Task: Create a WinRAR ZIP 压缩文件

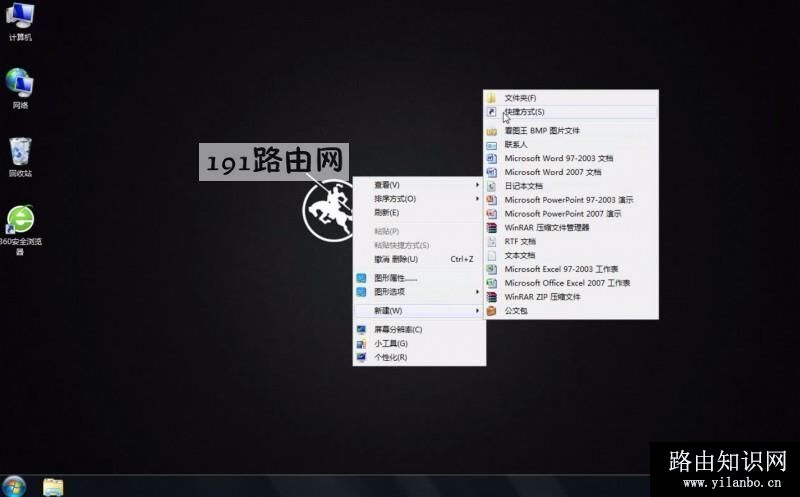Action: pos(570,296)
